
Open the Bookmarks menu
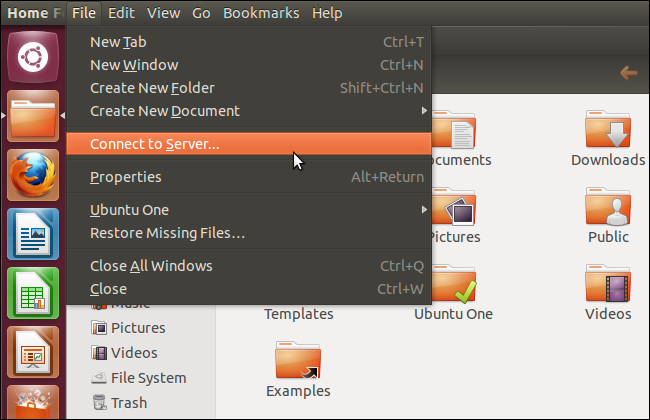tap(261, 13)
